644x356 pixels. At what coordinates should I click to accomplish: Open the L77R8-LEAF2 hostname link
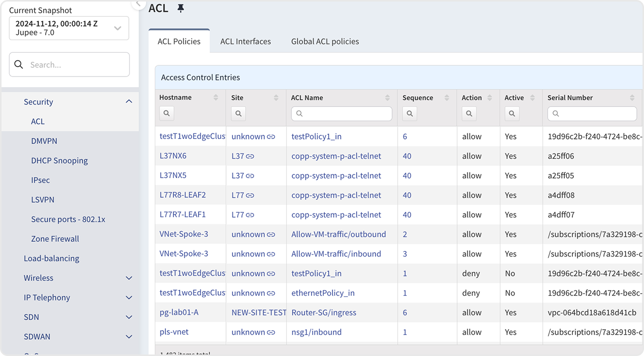[183, 195]
